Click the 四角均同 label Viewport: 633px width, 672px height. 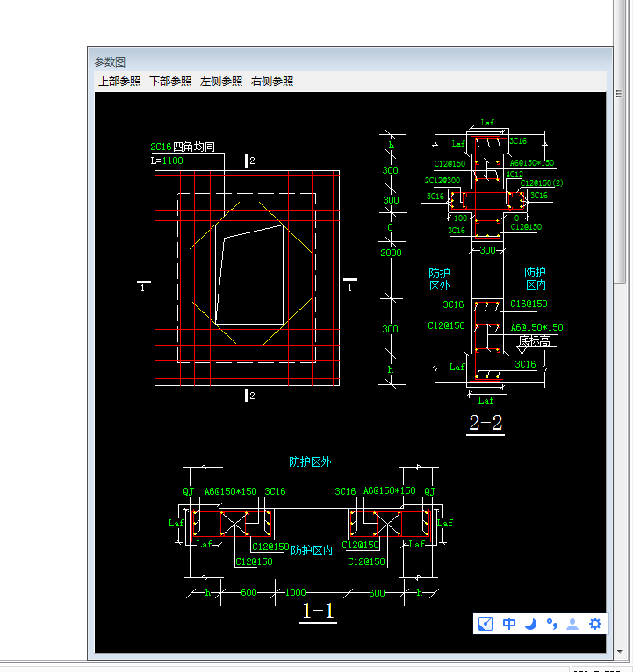click(x=193, y=147)
